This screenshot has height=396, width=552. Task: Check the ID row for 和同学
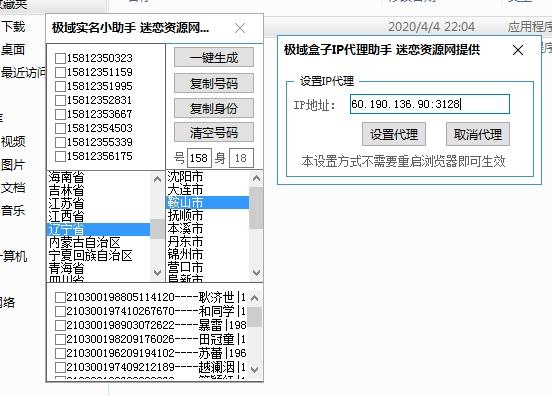click(x=60, y=312)
